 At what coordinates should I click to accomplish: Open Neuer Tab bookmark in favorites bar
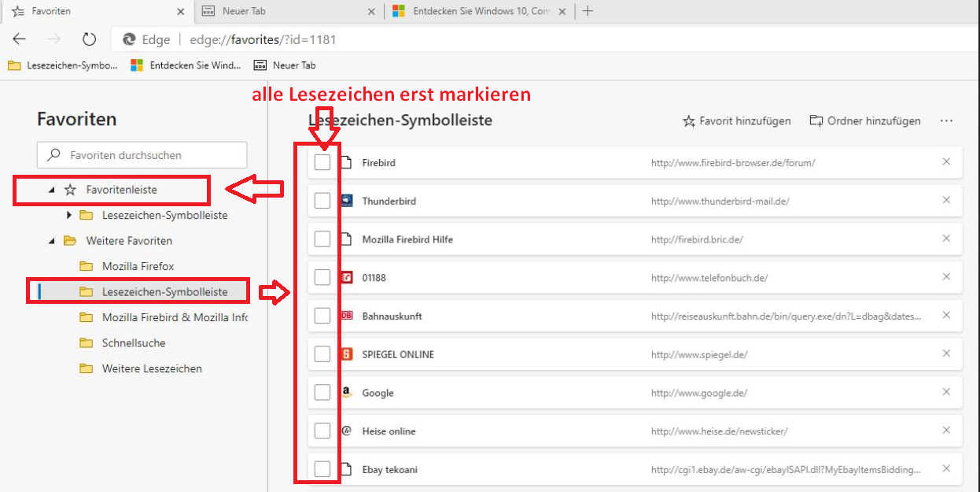(x=284, y=65)
